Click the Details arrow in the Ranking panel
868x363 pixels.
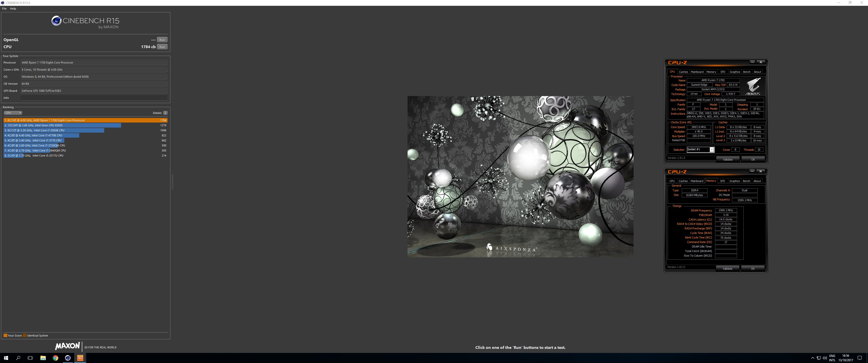(x=165, y=113)
